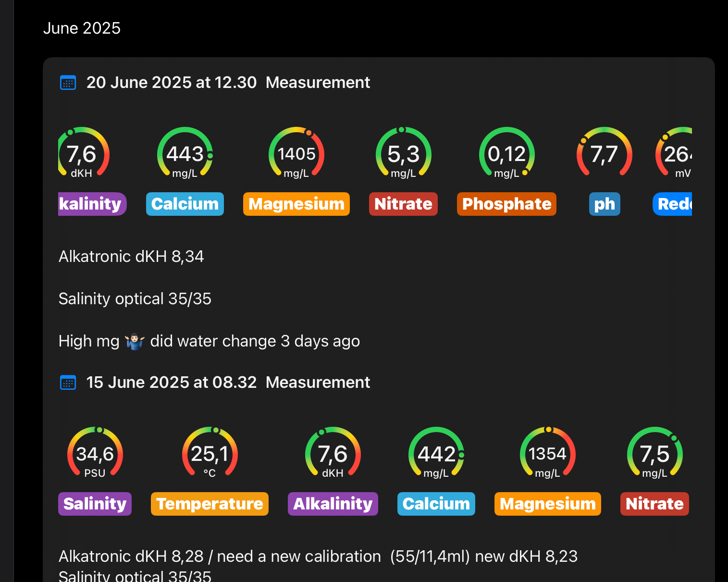The image size is (728, 582).
Task: Tap the 7,5 mg/L nitrate gauge
Action: pyautogui.click(x=654, y=454)
